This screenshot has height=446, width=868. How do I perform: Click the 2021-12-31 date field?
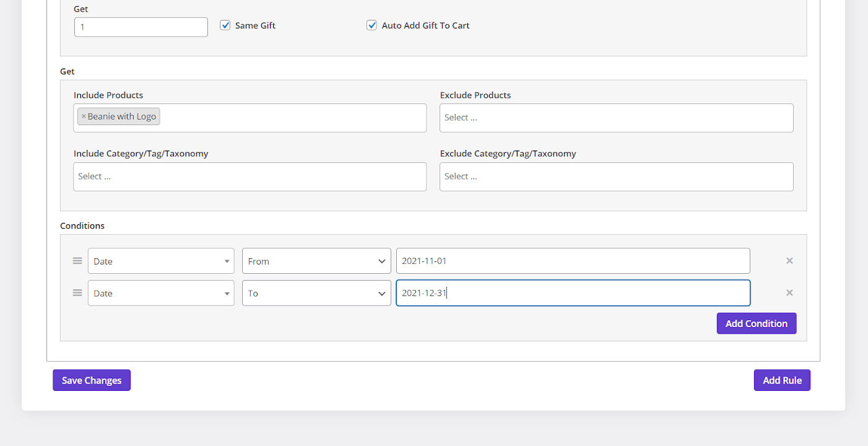point(573,293)
